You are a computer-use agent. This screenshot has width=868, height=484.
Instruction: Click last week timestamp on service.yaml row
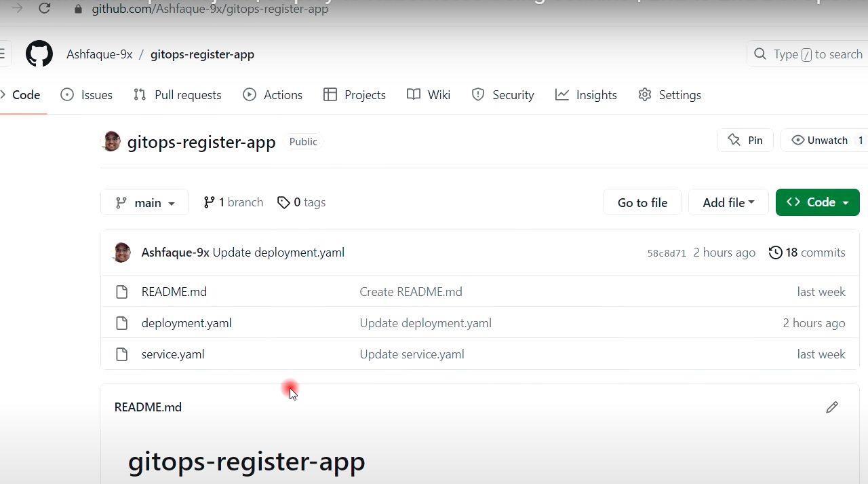pyautogui.click(x=821, y=354)
